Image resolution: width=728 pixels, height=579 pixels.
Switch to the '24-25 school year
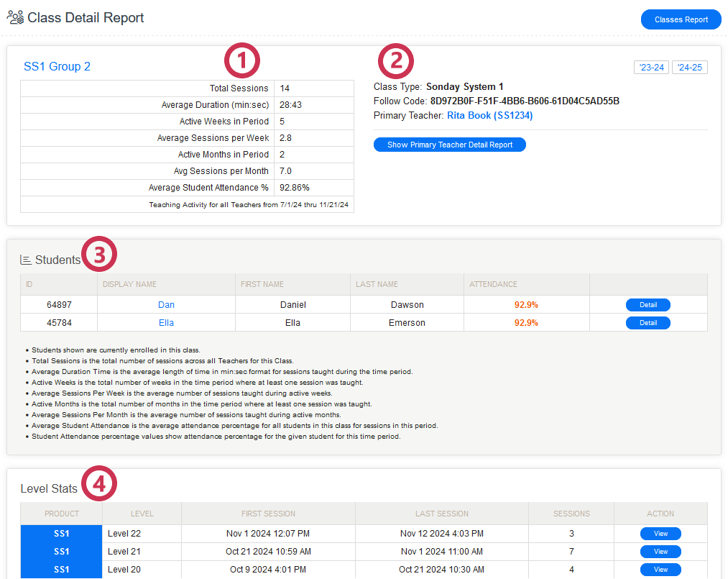pos(689,68)
